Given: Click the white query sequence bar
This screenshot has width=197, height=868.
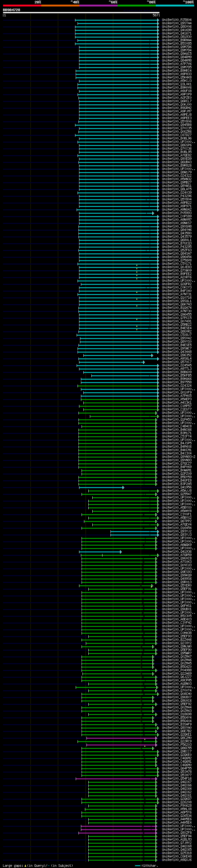Looking at the screenshot, I should point(81,12).
